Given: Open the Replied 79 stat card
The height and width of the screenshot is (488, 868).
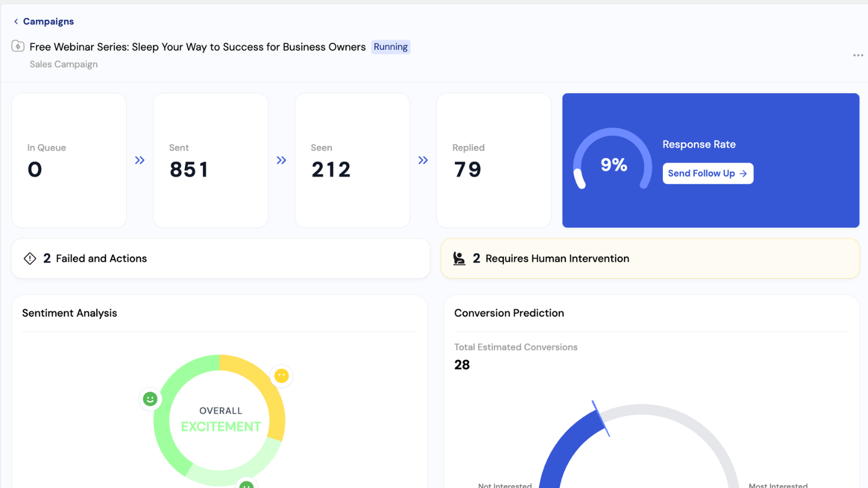Looking at the screenshot, I should 494,160.
